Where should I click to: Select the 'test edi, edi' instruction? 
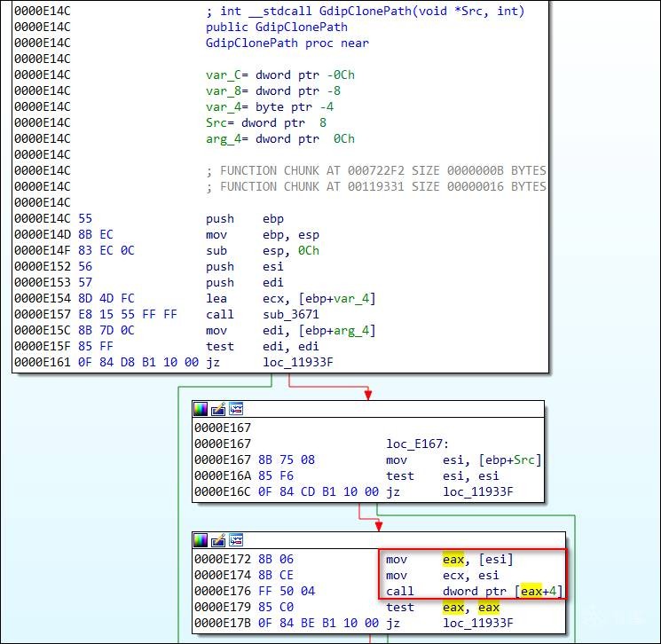point(263,347)
